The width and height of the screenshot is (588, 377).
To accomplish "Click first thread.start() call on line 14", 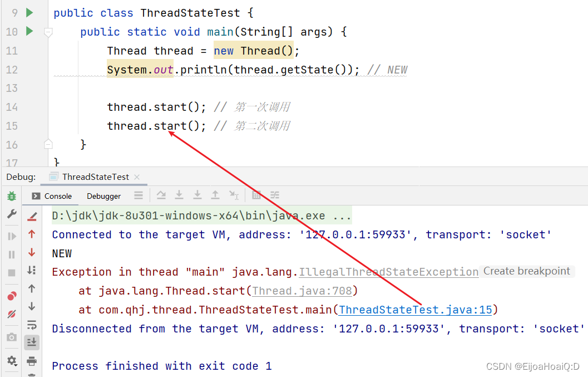I will point(156,107).
